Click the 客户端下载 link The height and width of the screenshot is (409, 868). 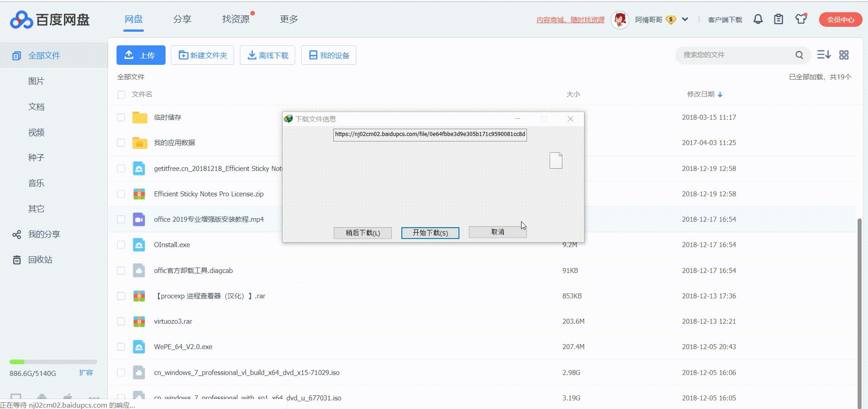pos(725,20)
